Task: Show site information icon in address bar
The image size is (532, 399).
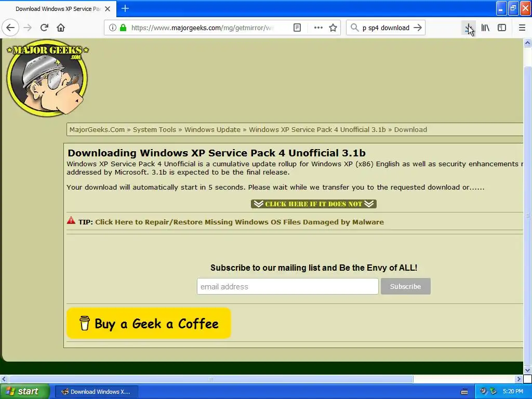Action: click(x=113, y=28)
